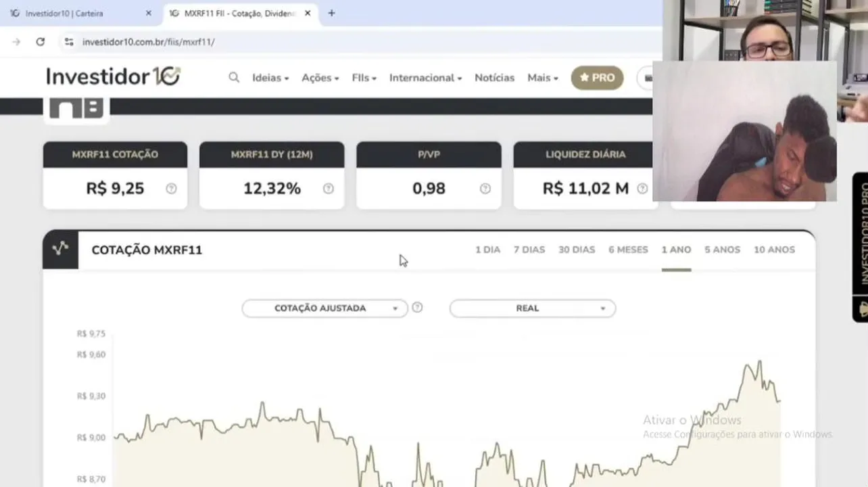Click help icon beside Cotação Ajustada dropdown
Viewport: 868px width, 487px height.
coord(417,307)
